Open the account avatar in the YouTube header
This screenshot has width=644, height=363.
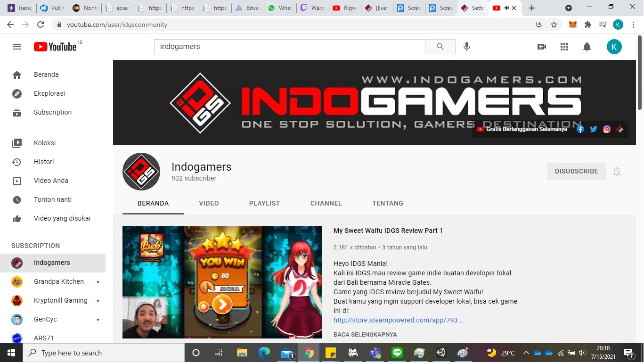[x=614, y=47]
